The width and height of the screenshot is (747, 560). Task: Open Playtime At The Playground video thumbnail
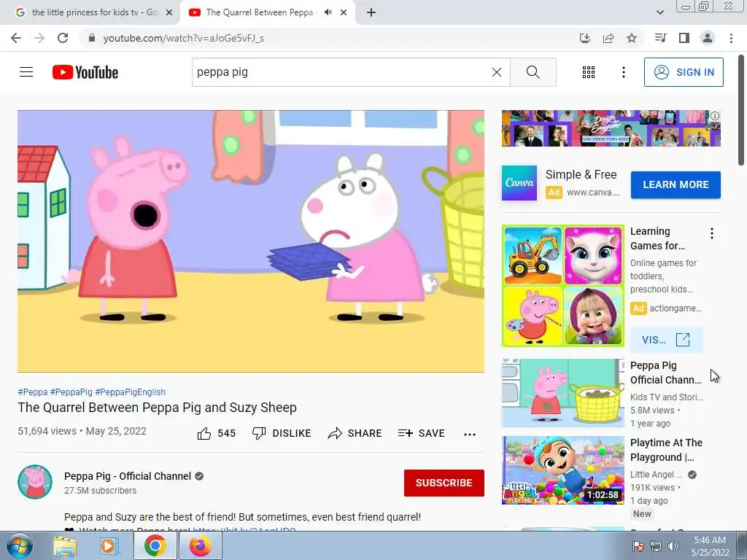point(562,470)
